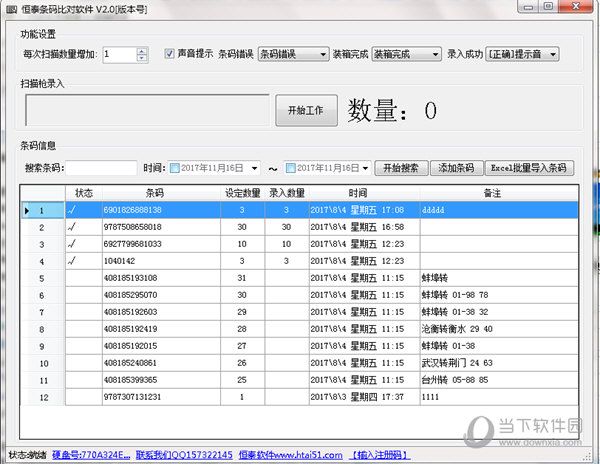Select row header number 7
600x464 pixels.
42,313
